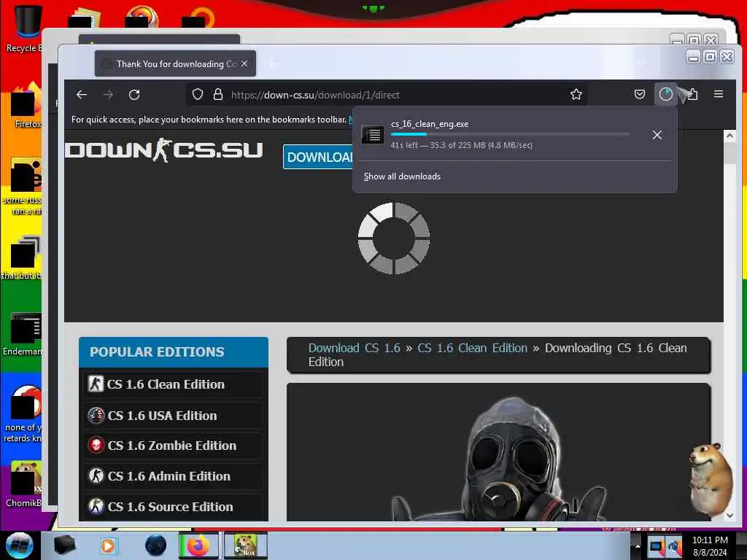
Task: Click the USA Edition round icon
Action: (96, 415)
